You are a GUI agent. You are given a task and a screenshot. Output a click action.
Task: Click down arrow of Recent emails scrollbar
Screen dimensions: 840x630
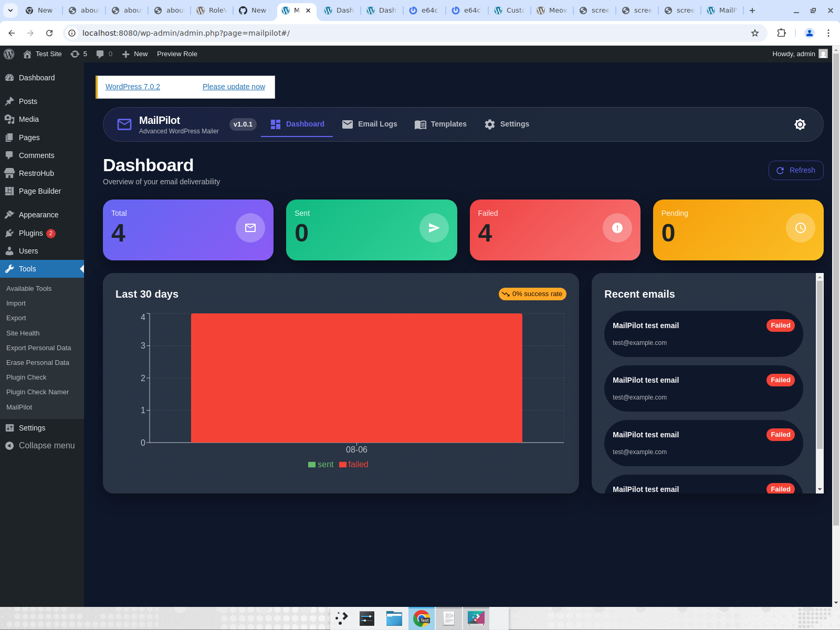click(820, 489)
